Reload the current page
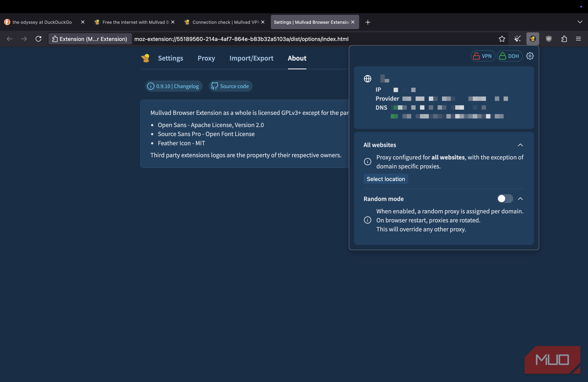The image size is (588, 382). click(39, 39)
